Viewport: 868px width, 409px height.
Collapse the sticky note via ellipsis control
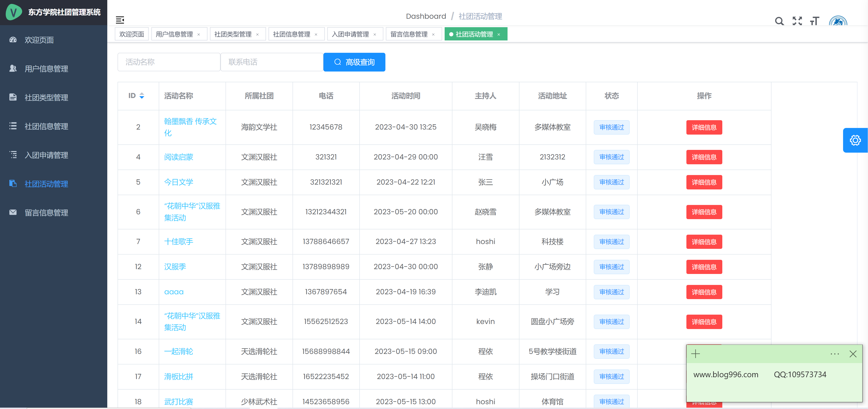click(835, 354)
